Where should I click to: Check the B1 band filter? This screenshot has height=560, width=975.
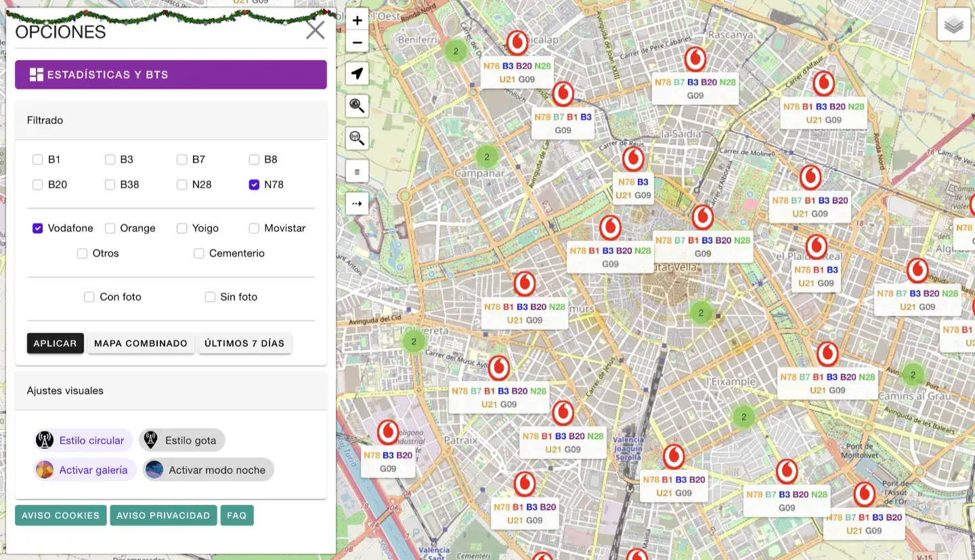coord(38,160)
